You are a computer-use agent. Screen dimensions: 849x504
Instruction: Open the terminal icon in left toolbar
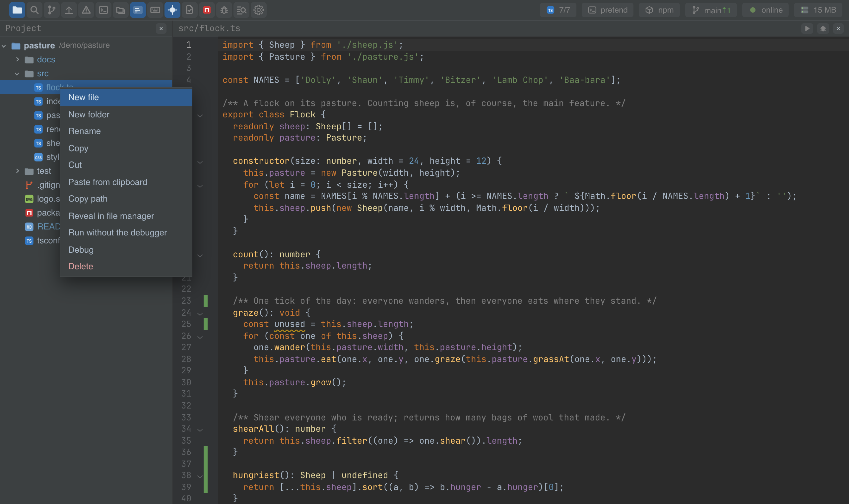(x=103, y=10)
